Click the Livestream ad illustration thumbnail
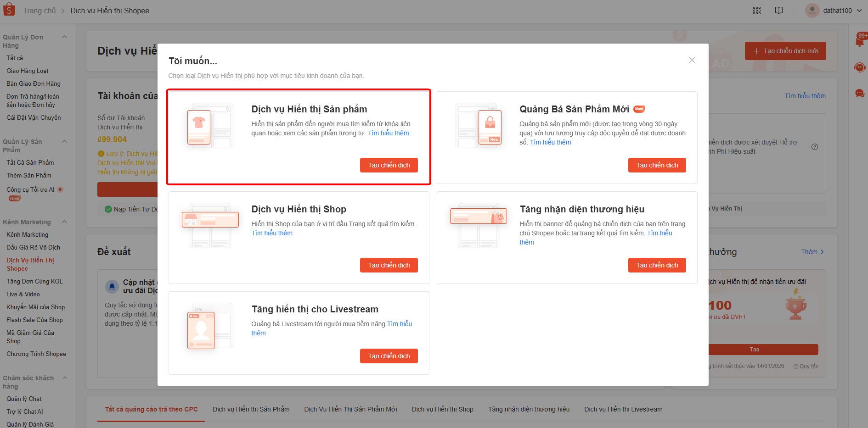Screen dimensions: 868x428 point(201,330)
